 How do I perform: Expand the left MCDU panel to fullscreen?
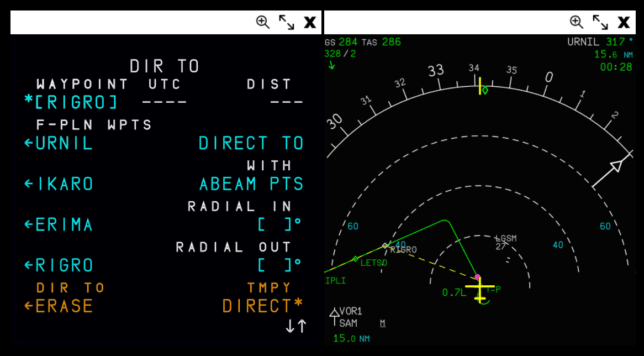pyautogui.click(x=286, y=22)
